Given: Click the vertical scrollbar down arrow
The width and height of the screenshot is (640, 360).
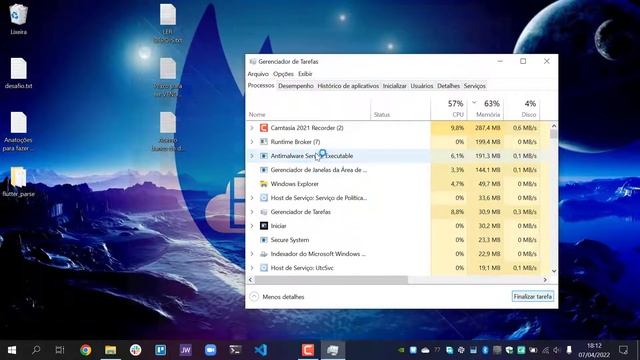Looking at the screenshot, I should tap(553, 271).
